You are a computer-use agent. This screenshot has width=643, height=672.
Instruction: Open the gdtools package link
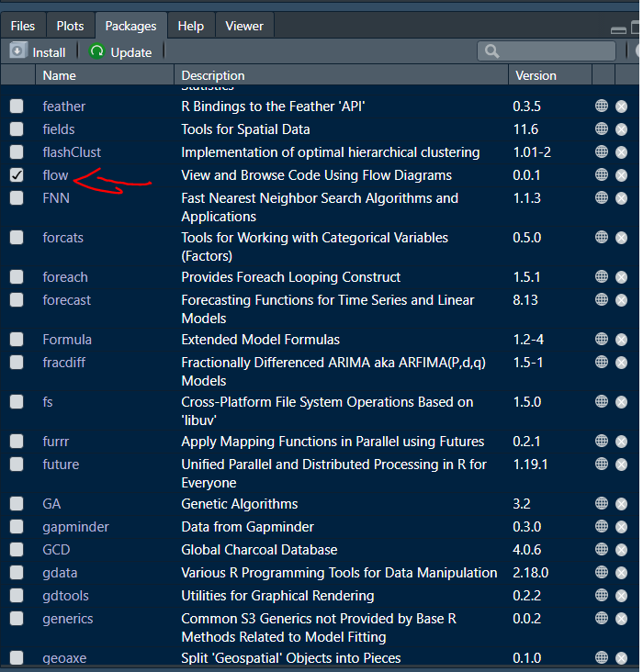[x=65, y=596]
